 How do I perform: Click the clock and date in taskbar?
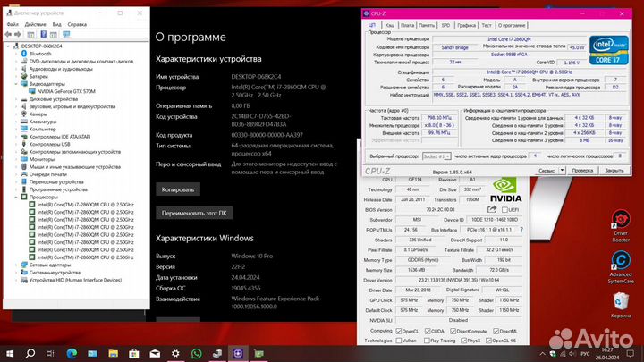tap(607, 354)
